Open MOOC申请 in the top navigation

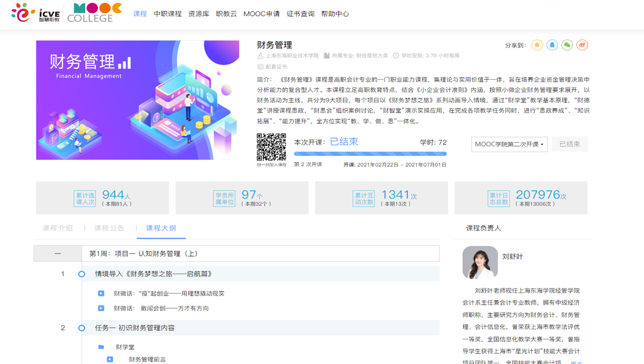[261, 14]
